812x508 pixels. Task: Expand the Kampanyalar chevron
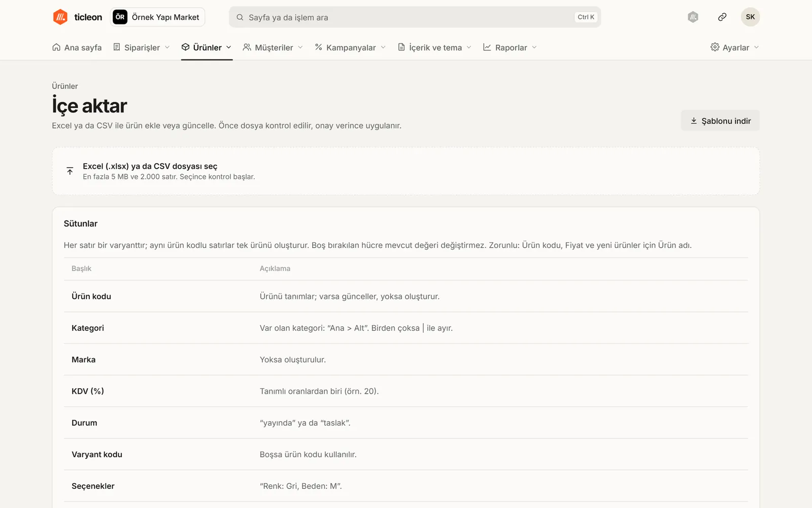click(x=383, y=47)
